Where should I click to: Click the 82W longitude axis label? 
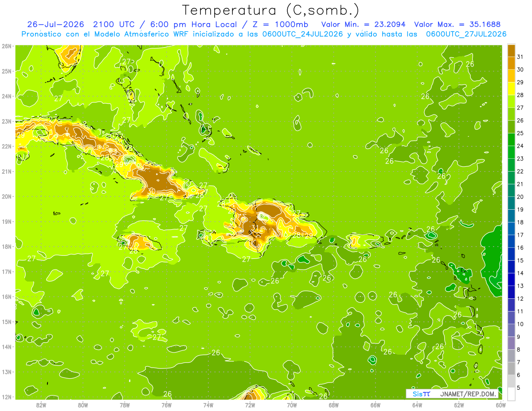coord(41,404)
